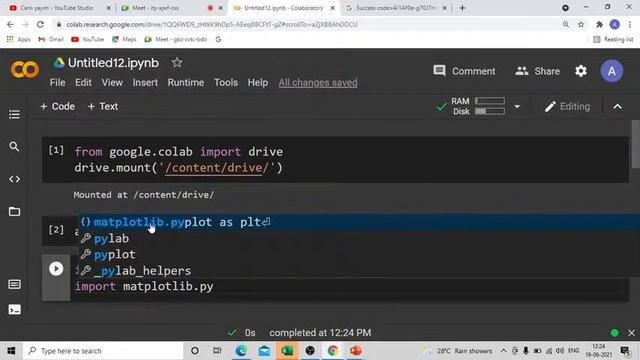
Task: Click the browser address bar URL
Action: click(x=212, y=24)
